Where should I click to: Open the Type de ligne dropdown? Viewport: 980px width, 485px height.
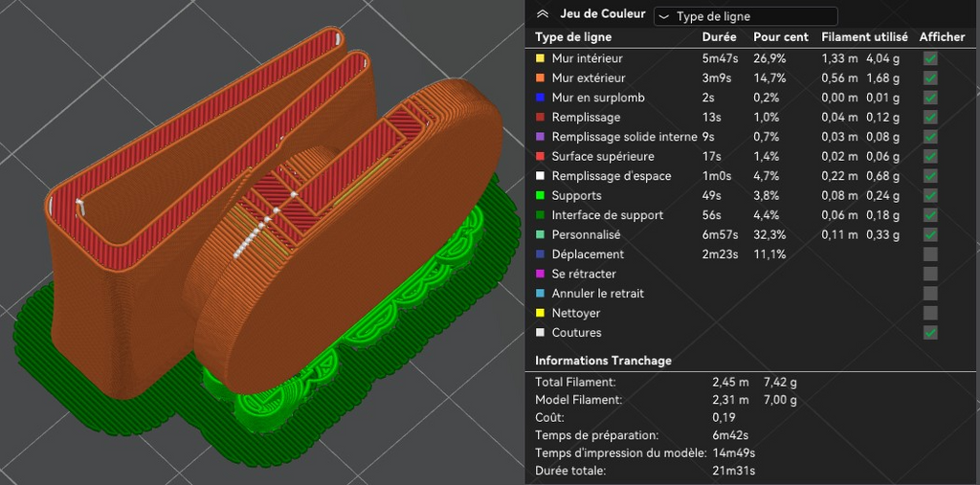tap(745, 16)
